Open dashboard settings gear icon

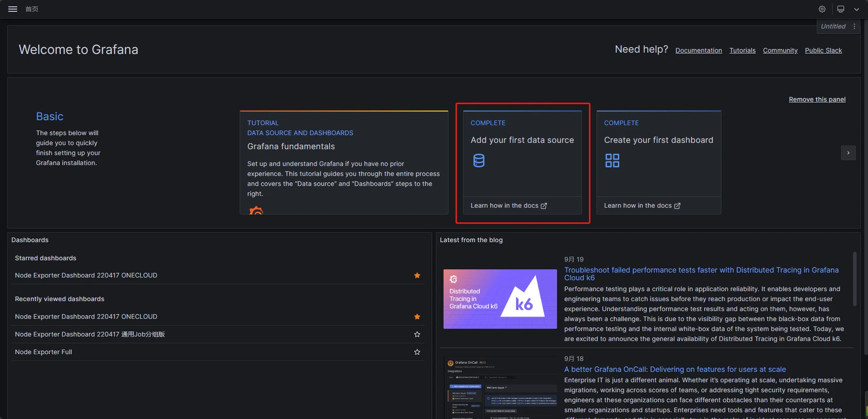[822, 9]
